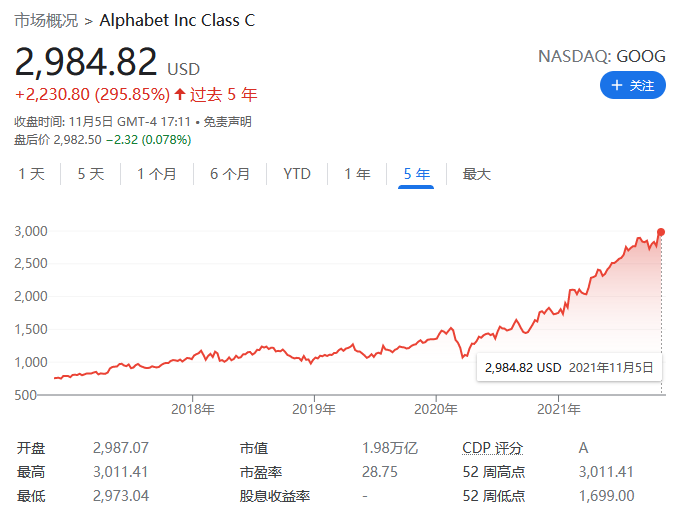The image size is (681, 527).
Task: Click the red upward arrow icon
Action: pyautogui.click(x=180, y=94)
